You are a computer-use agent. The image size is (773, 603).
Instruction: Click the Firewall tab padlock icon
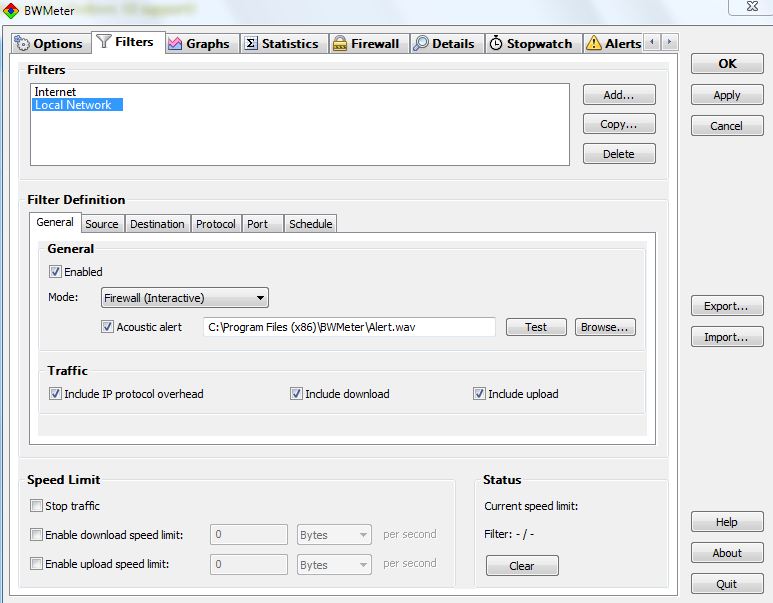tap(340, 43)
